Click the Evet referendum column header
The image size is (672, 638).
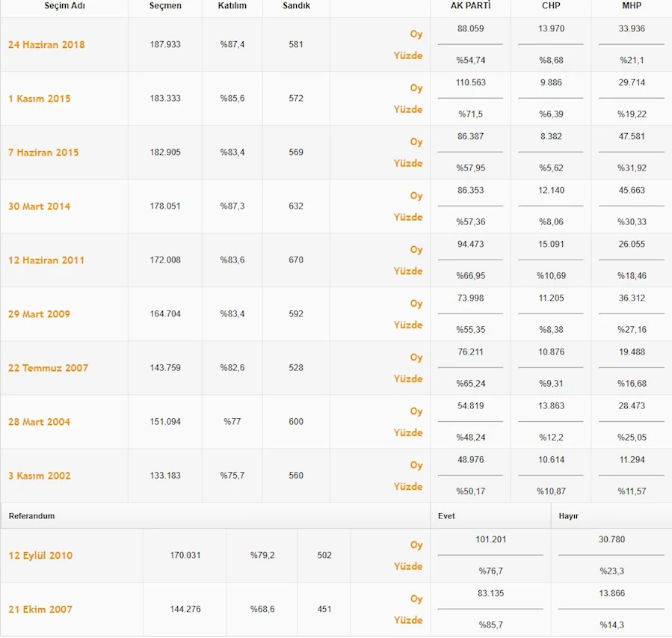pos(447,516)
